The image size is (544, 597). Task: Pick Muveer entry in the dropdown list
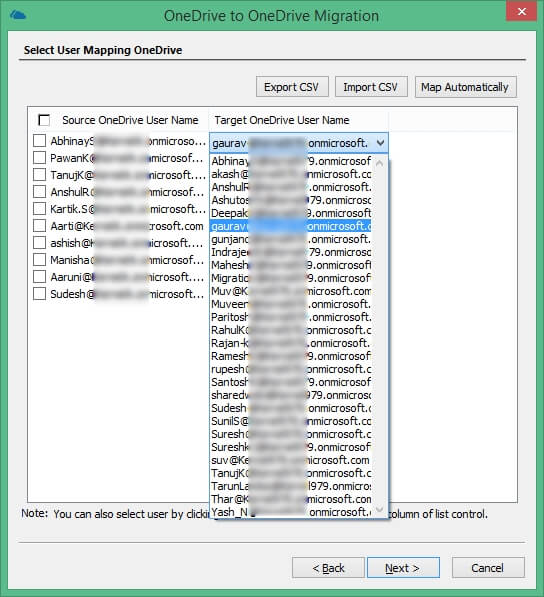point(291,304)
